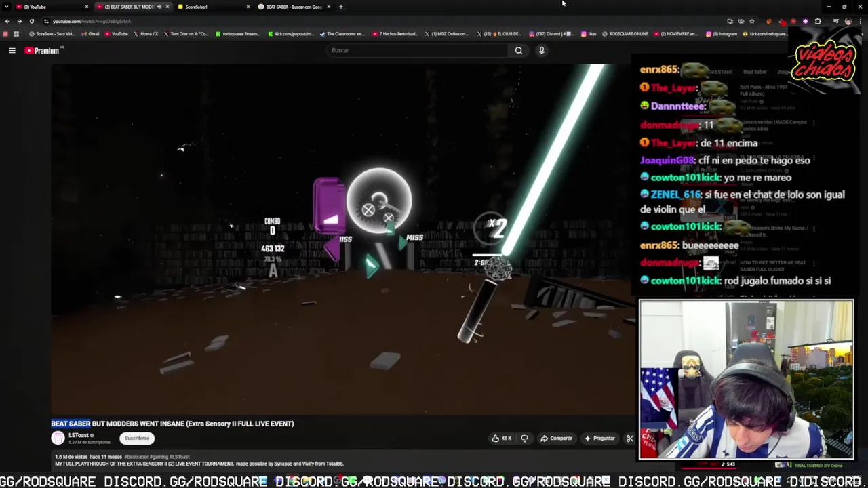Click the Preguntar button
Viewport: 868px width, 488px height.
click(599, 439)
